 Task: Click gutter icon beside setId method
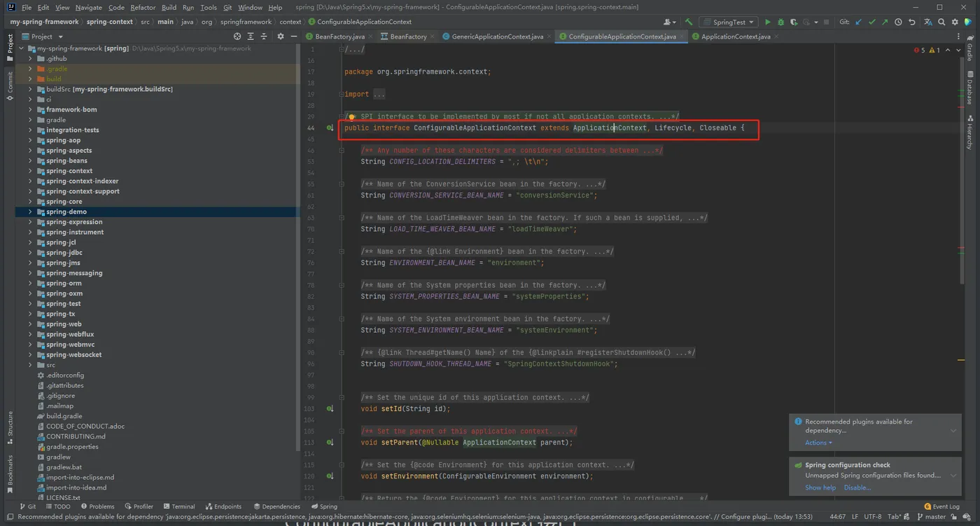(330, 409)
